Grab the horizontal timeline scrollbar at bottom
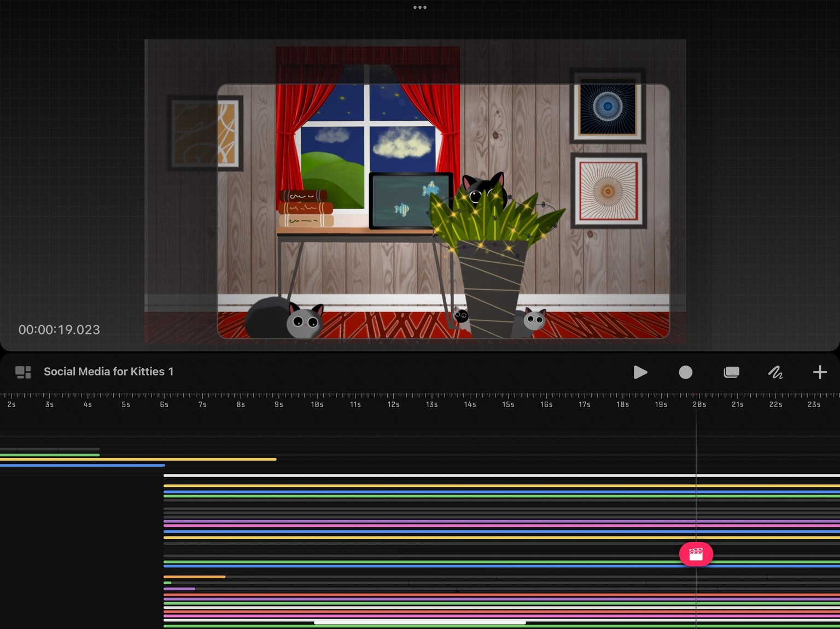 pyautogui.click(x=419, y=622)
